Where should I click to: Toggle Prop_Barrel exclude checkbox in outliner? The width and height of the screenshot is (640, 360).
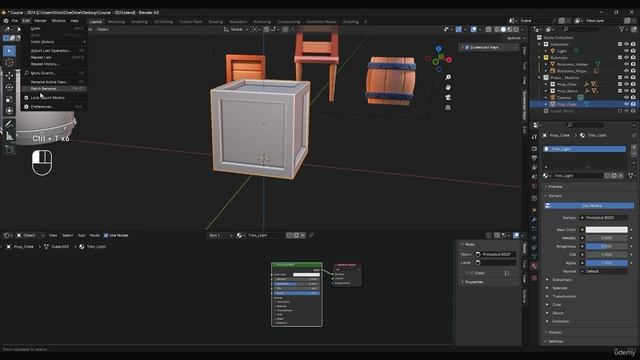[x=620, y=91]
